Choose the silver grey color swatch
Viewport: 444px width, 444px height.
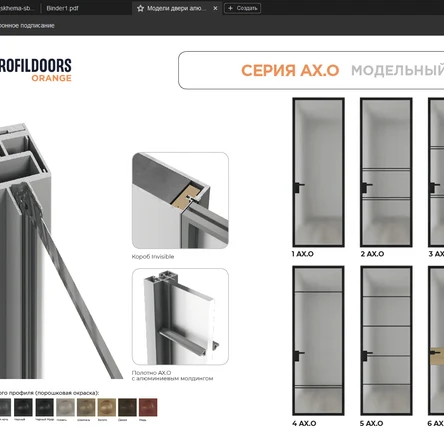pyautogui.click(x=65, y=407)
